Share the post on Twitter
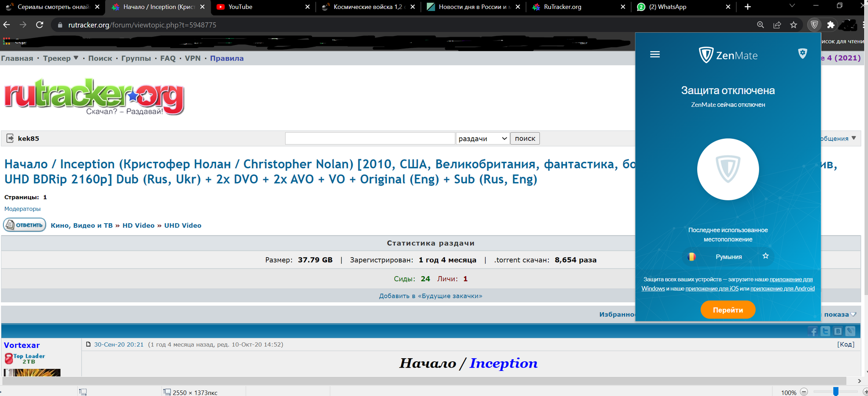868x396 pixels. pos(825,331)
